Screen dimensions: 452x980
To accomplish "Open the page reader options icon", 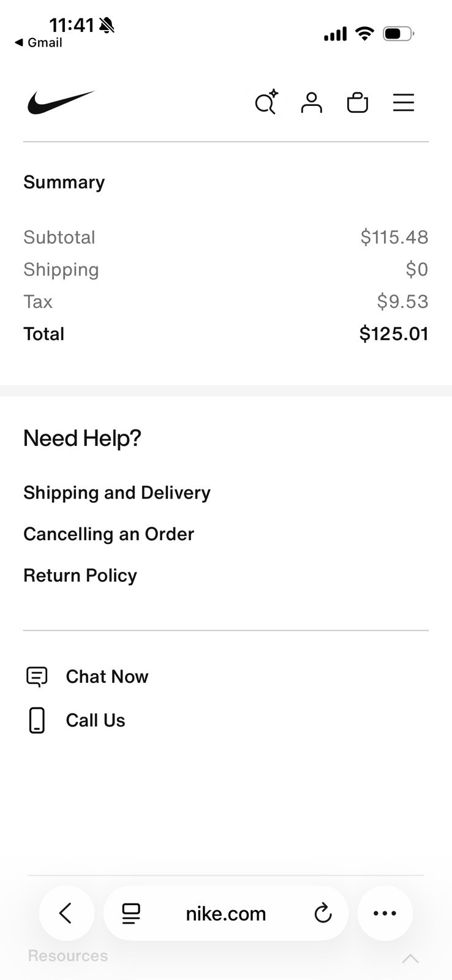I will [131, 913].
